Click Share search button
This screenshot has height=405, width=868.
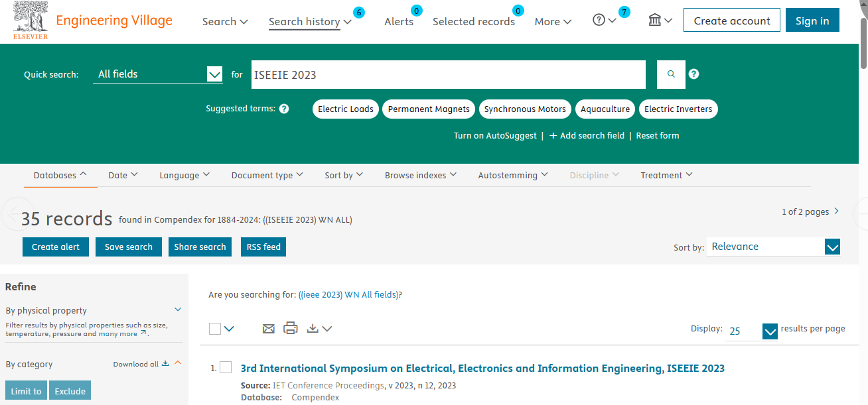point(200,247)
